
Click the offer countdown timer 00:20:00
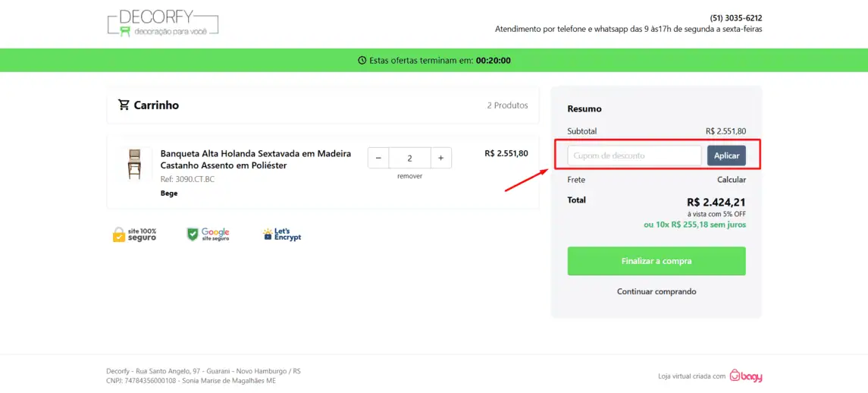pyautogui.click(x=494, y=61)
